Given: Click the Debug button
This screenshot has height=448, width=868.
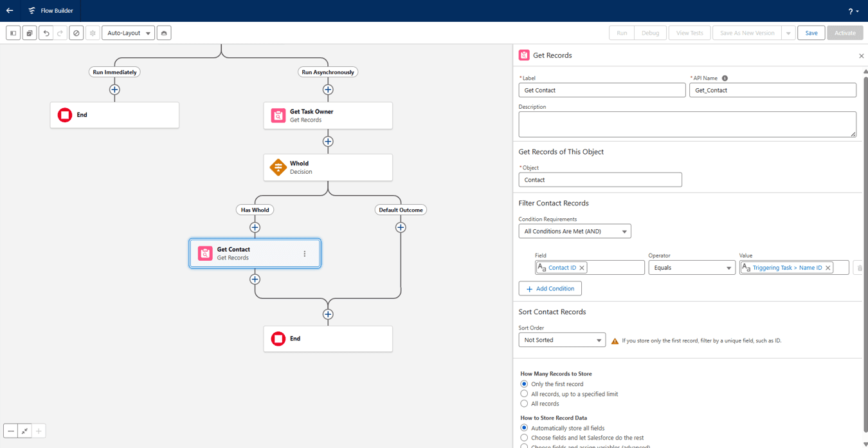Looking at the screenshot, I should pyautogui.click(x=650, y=33).
